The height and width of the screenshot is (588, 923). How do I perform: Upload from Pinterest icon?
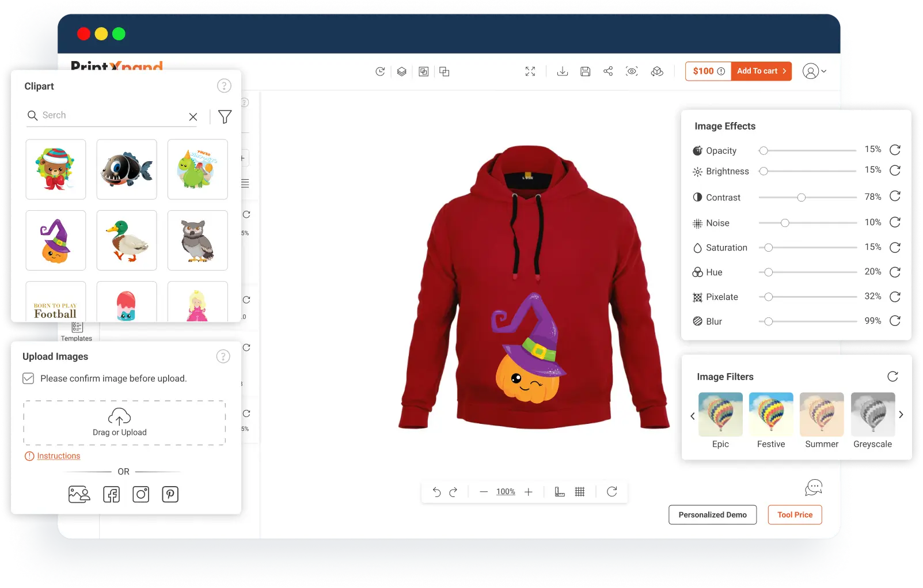(x=170, y=494)
